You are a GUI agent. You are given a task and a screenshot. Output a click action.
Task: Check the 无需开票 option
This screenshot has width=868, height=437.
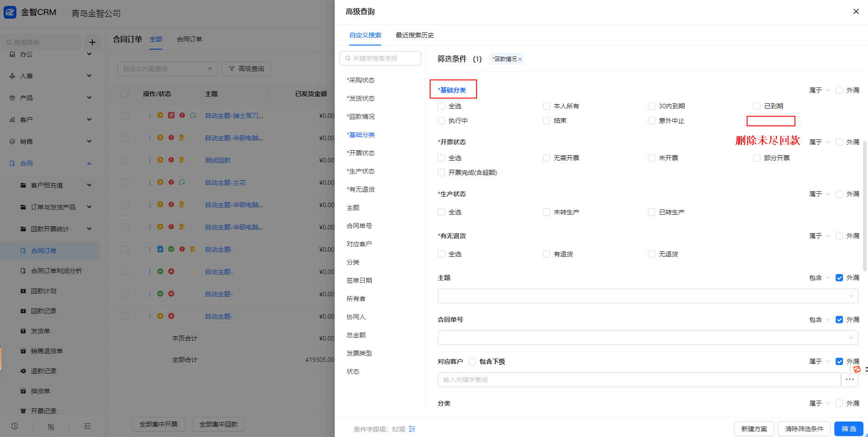tap(546, 158)
